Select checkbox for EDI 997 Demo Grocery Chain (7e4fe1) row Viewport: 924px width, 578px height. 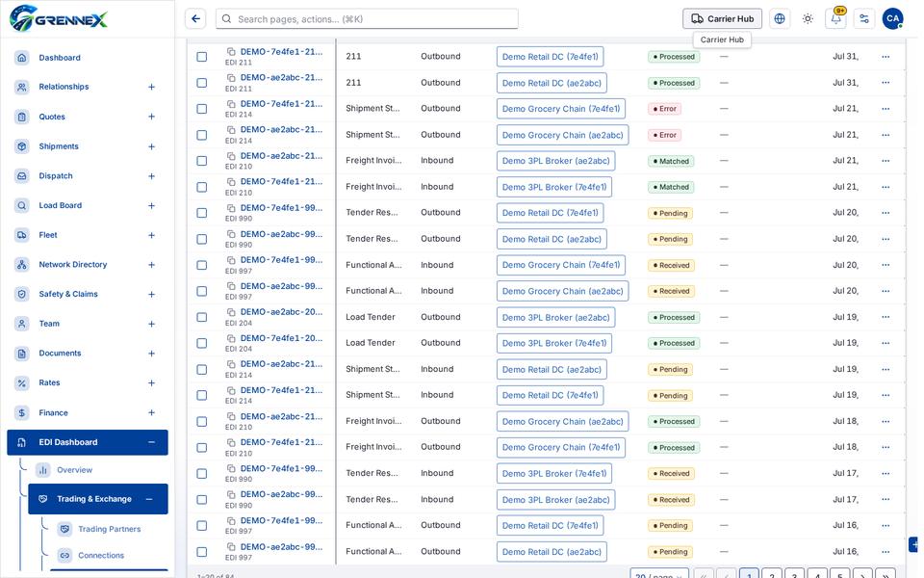tap(201, 265)
